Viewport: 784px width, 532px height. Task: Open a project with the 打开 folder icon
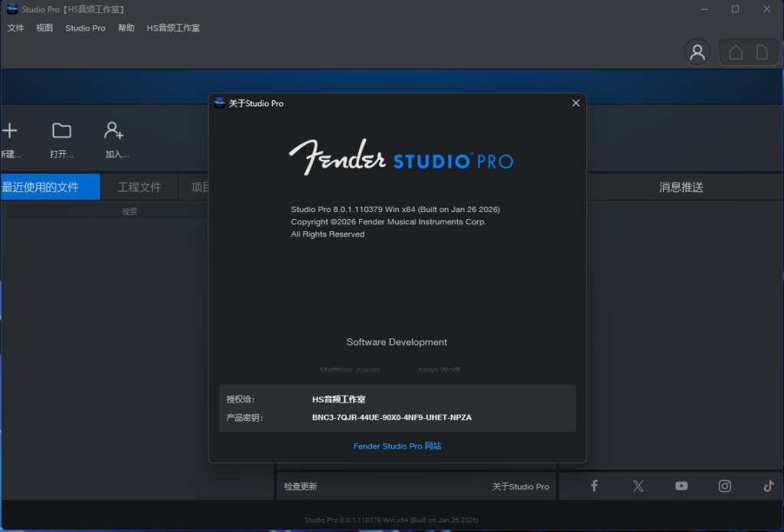click(x=61, y=130)
